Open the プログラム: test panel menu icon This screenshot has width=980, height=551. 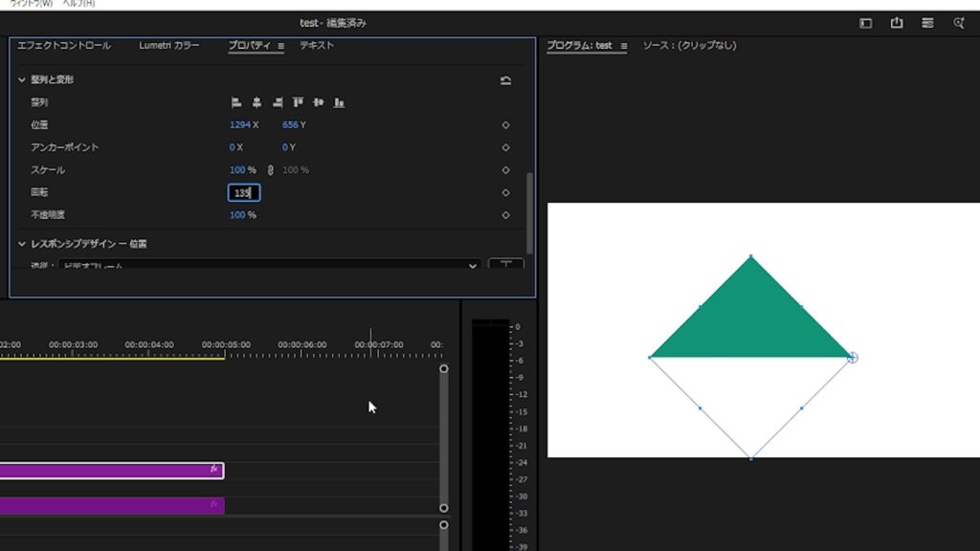tap(623, 46)
